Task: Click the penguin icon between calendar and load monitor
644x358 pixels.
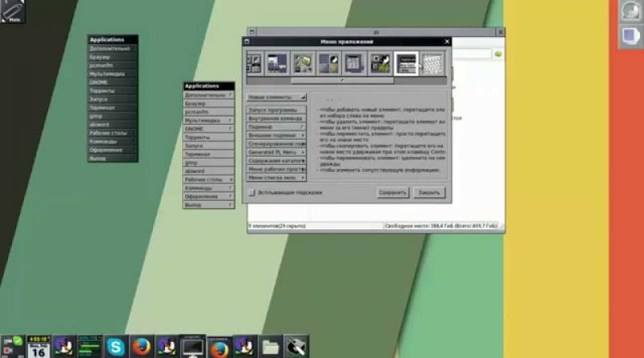Action: tap(64, 347)
